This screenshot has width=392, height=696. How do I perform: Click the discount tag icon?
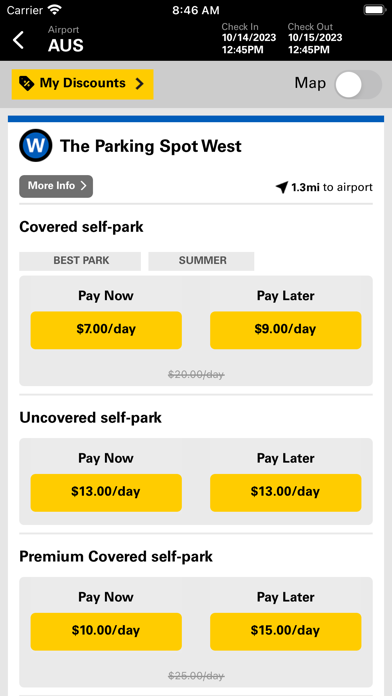click(x=27, y=83)
